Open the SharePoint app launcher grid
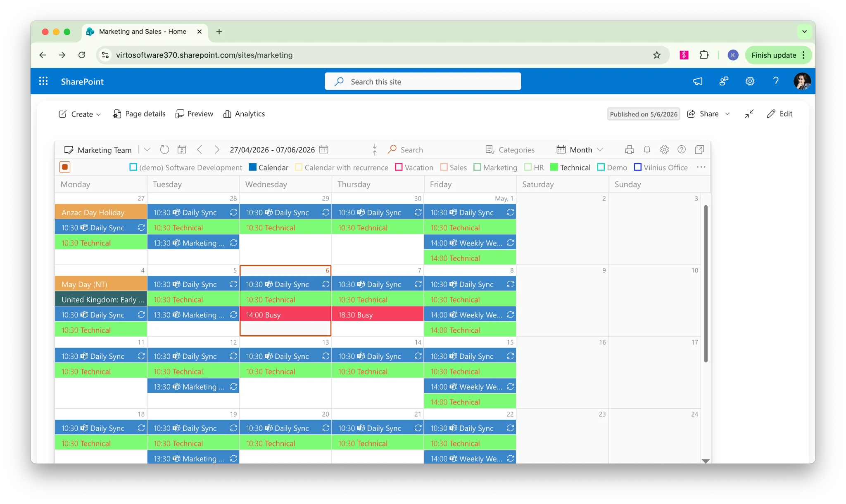 (x=43, y=81)
